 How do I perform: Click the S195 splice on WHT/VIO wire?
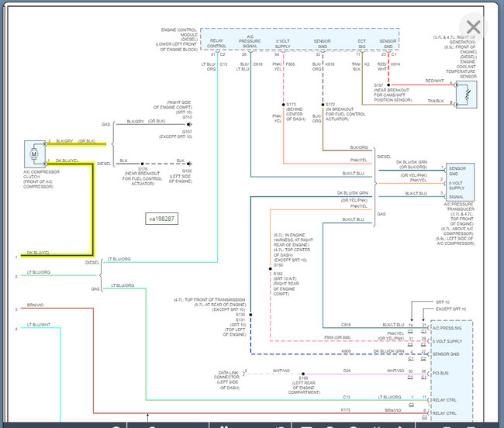[x=305, y=372]
